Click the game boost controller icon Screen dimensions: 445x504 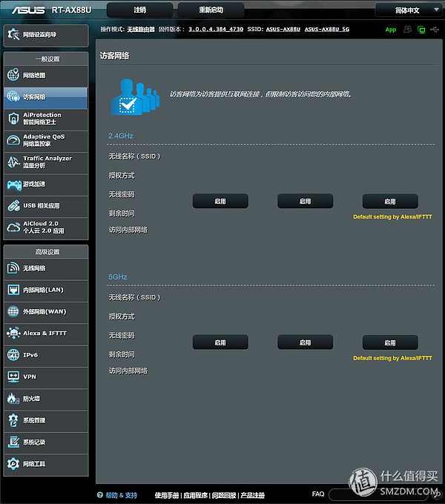pos(14,185)
